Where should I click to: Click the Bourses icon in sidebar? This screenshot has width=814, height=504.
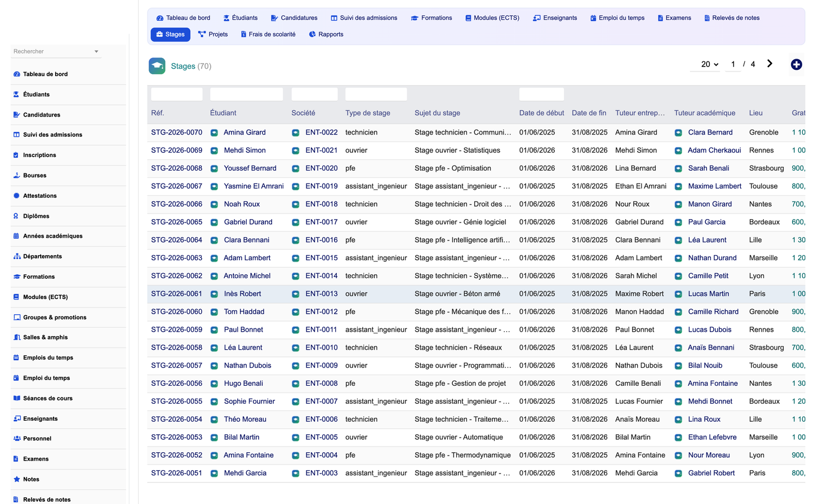tap(16, 176)
